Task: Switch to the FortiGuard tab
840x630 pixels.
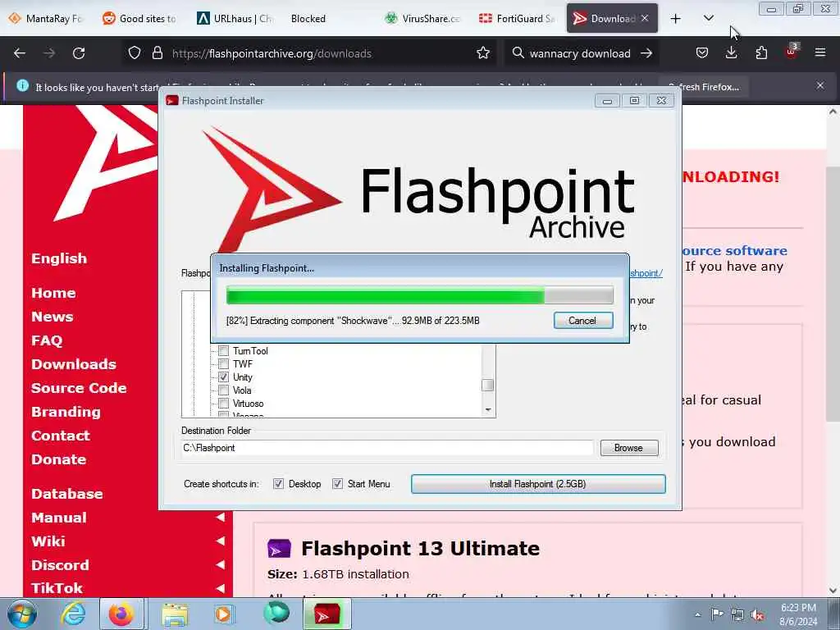Action: pyautogui.click(x=518, y=19)
